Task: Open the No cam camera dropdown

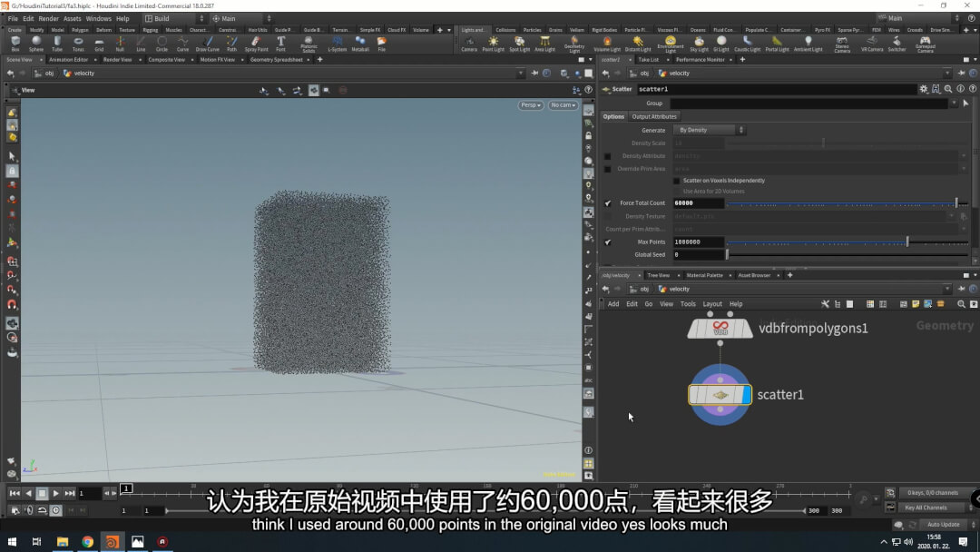Action: point(563,105)
